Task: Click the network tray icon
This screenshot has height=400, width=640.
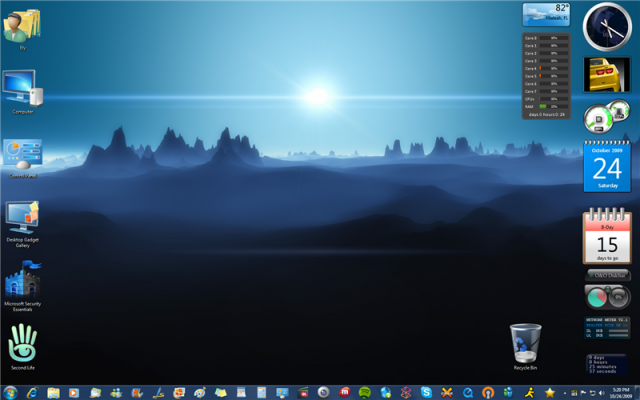Action: [x=592, y=393]
